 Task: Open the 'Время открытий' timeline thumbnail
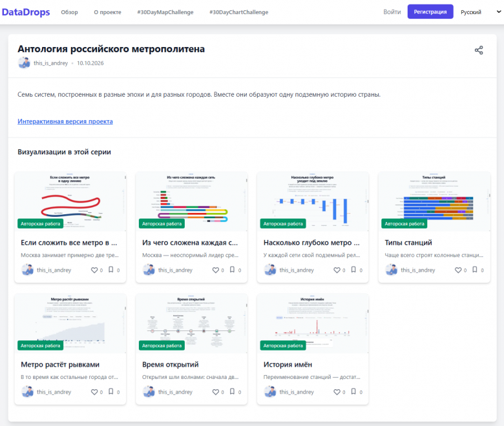(191, 323)
